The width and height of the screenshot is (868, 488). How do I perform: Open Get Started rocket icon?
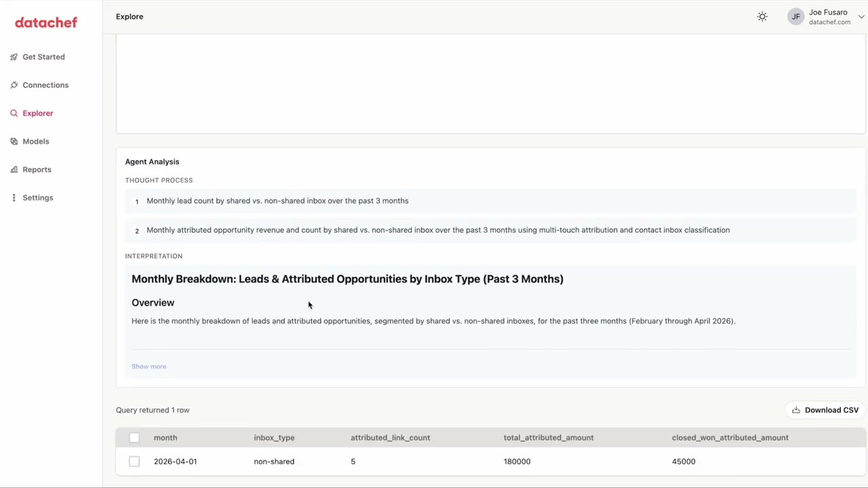(x=14, y=57)
